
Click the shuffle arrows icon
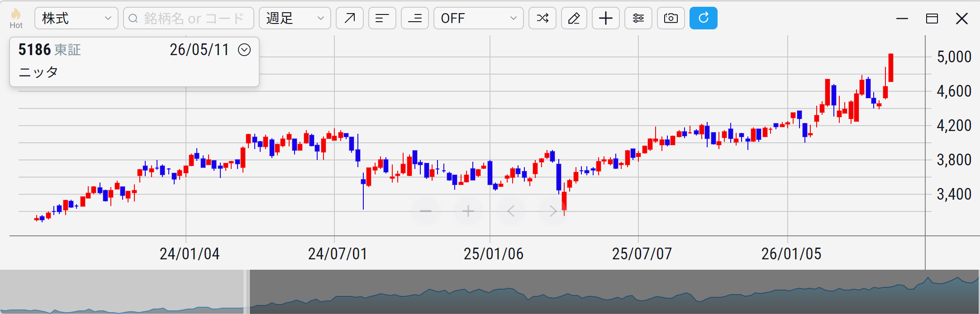point(542,19)
